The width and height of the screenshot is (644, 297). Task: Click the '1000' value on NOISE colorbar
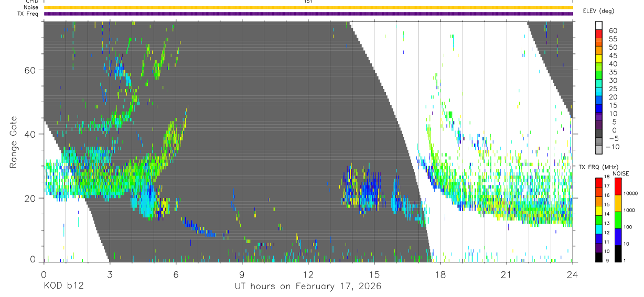click(x=630, y=210)
